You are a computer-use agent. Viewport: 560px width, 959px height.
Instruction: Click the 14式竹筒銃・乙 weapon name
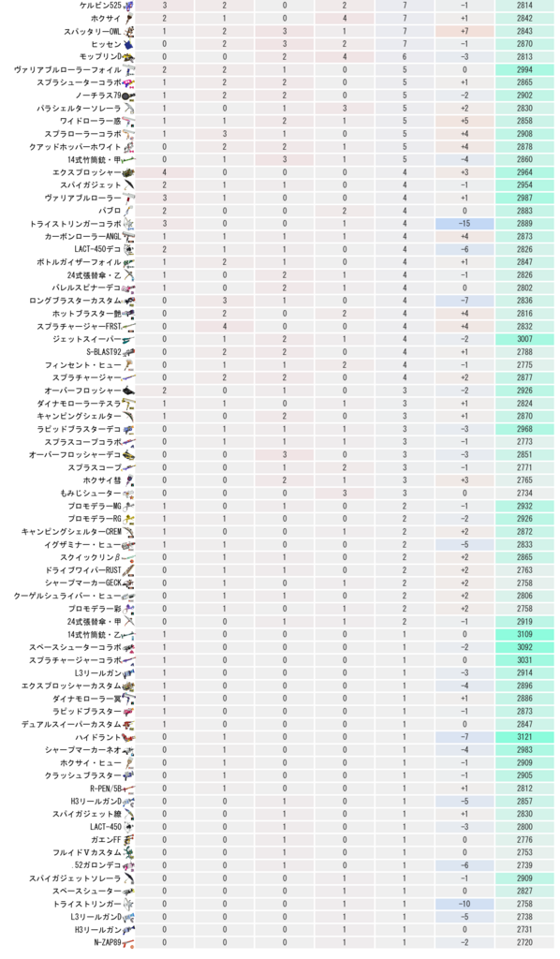click(95, 635)
